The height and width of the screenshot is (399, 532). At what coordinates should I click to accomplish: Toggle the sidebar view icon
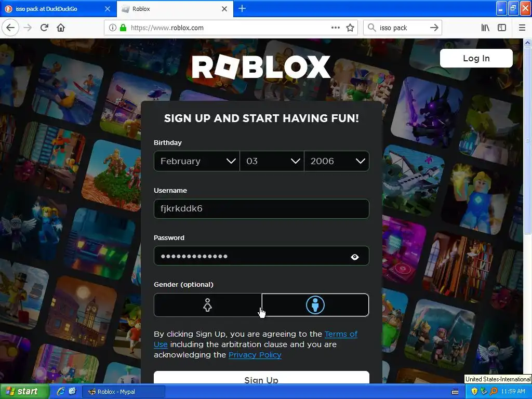point(502,28)
